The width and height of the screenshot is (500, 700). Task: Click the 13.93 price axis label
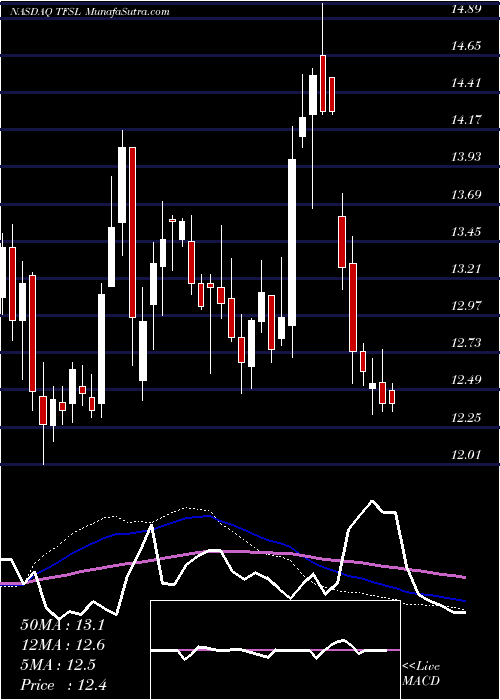pyautogui.click(x=465, y=157)
